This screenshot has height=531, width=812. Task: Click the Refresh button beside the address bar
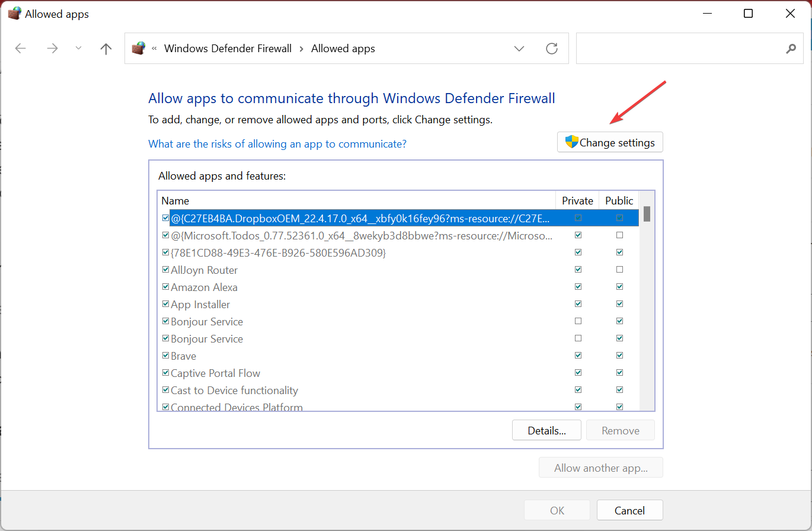[x=552, y=49]
